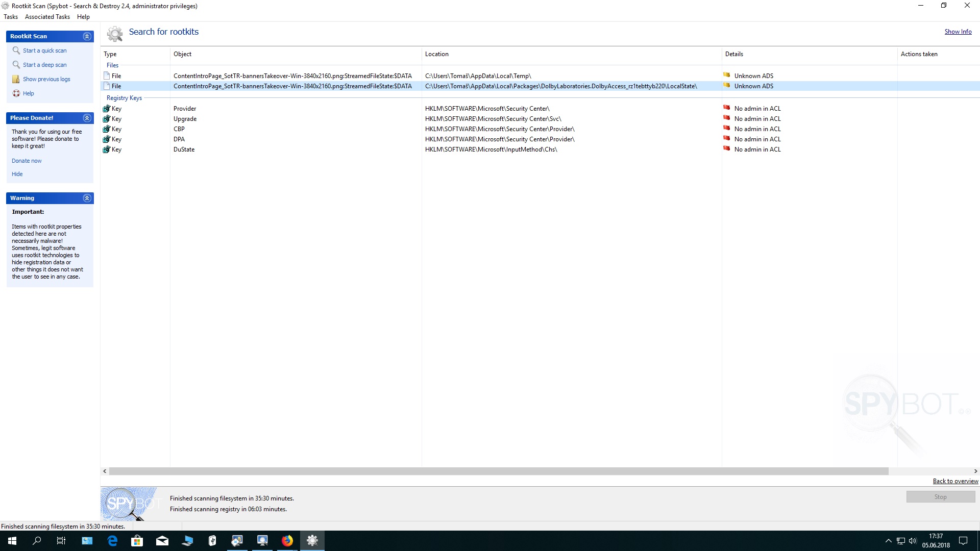Click yellow flag icon in Temp file row
The height and width of the screenshot is (551, 980).
click(x=726, y=76)
